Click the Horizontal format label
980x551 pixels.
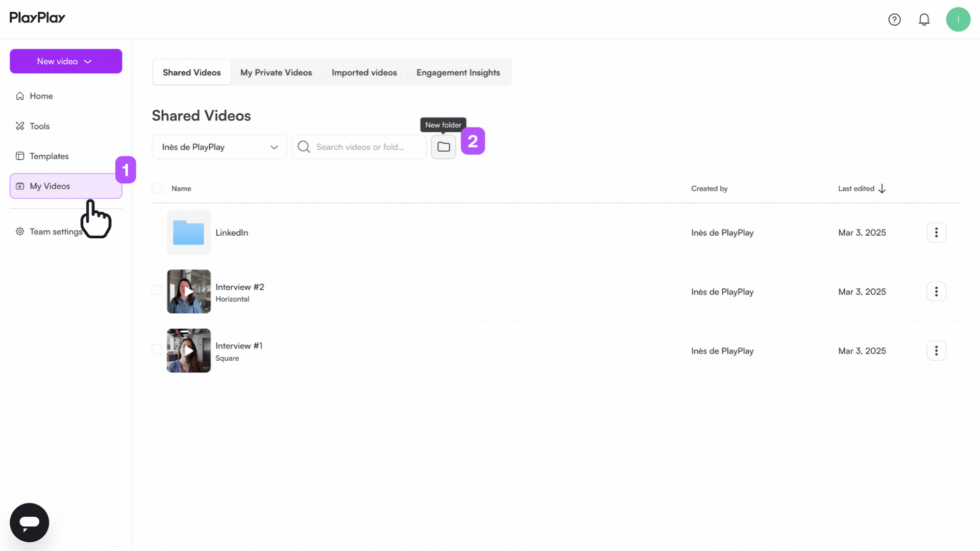(232, 299)
